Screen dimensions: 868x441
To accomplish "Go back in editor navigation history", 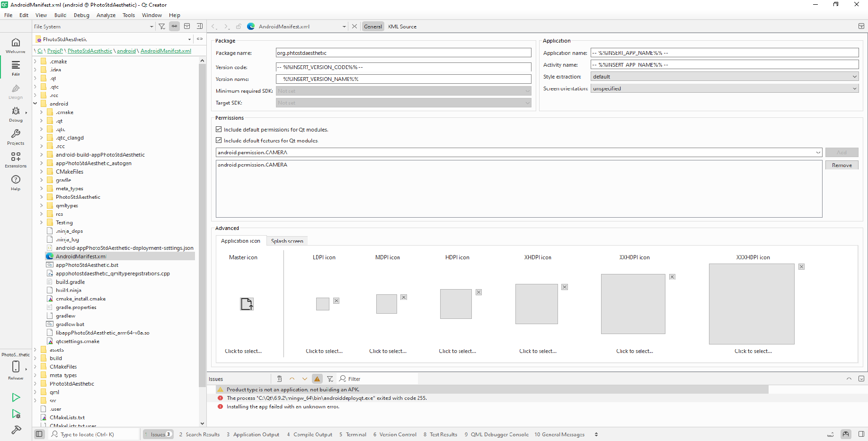I will pyautogui.click(x=214, y=26).
